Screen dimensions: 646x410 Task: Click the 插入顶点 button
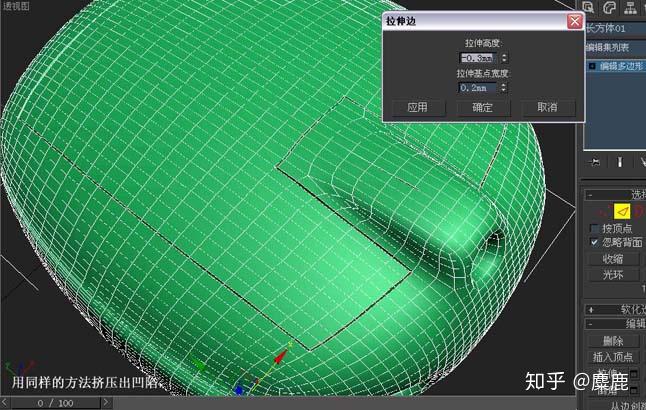pos(613,357)
